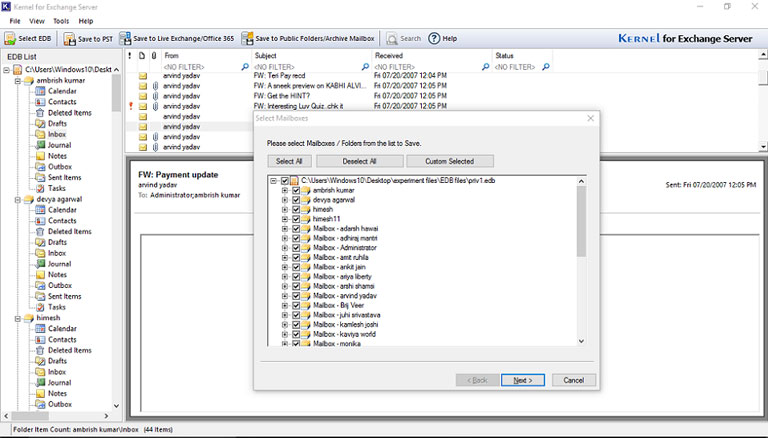Toggle Mailbox - kamlesh joshi checkbox
Image resolution: width=768 pixels, height=438 pixels.
click(296, 324)
